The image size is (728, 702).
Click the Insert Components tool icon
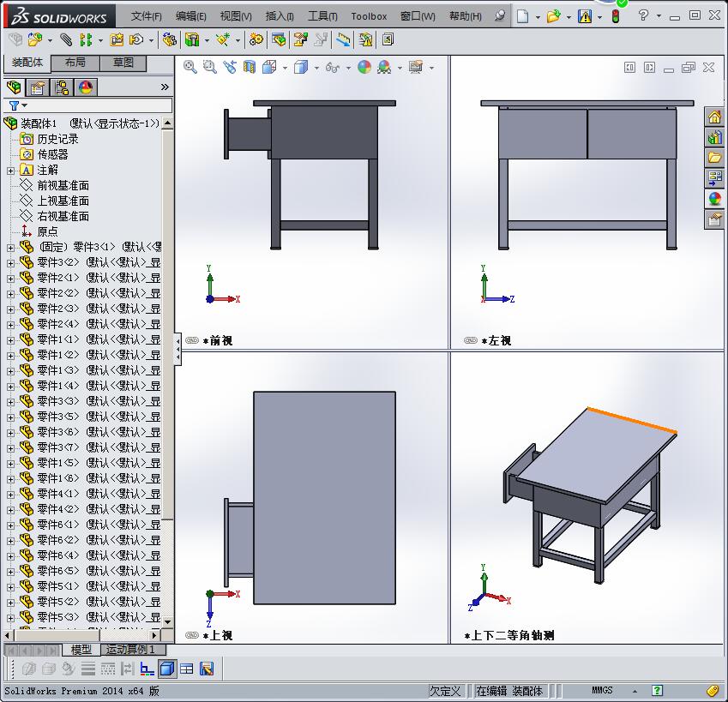pos(35,40)
